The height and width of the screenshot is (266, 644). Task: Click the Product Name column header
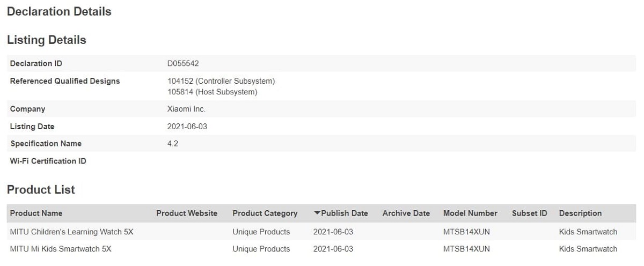pyautogui.click(x=36, y=213)
